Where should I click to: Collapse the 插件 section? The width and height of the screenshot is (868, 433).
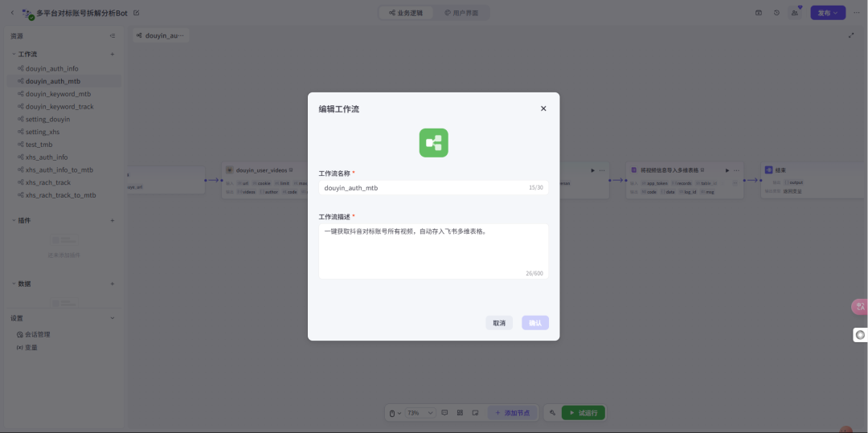[14, 220]
